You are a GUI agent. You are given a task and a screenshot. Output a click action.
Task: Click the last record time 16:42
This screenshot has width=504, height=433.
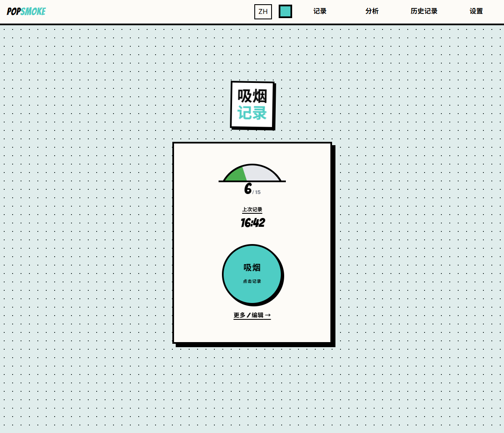pyautogui.click(x=253, y=223)
